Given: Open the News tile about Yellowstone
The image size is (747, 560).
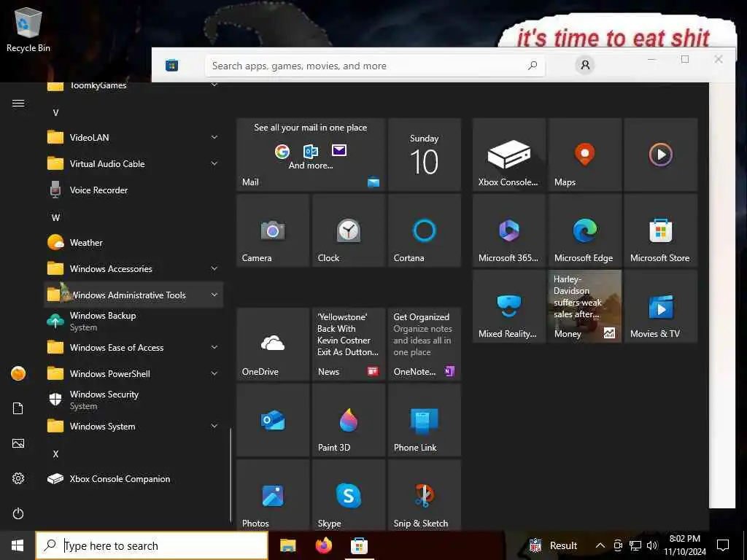Looking at the screenshot, I should pyautogui.click(x=348, y=344).
